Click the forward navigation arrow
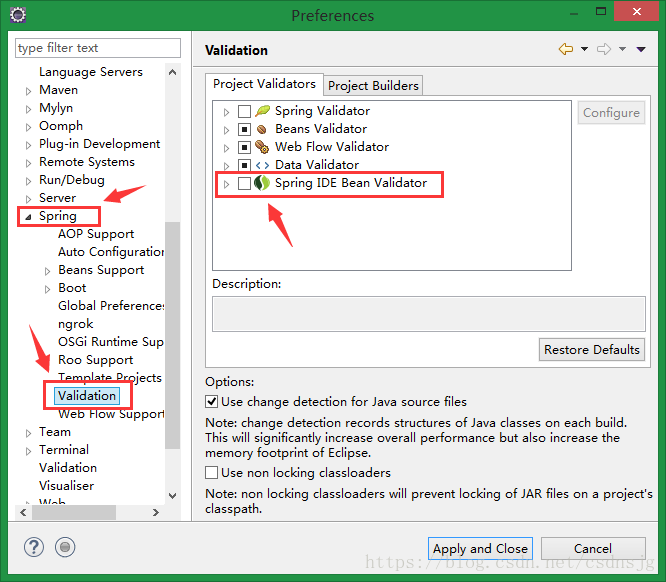This screenshot has height=582, width=666. click(604, 49)
